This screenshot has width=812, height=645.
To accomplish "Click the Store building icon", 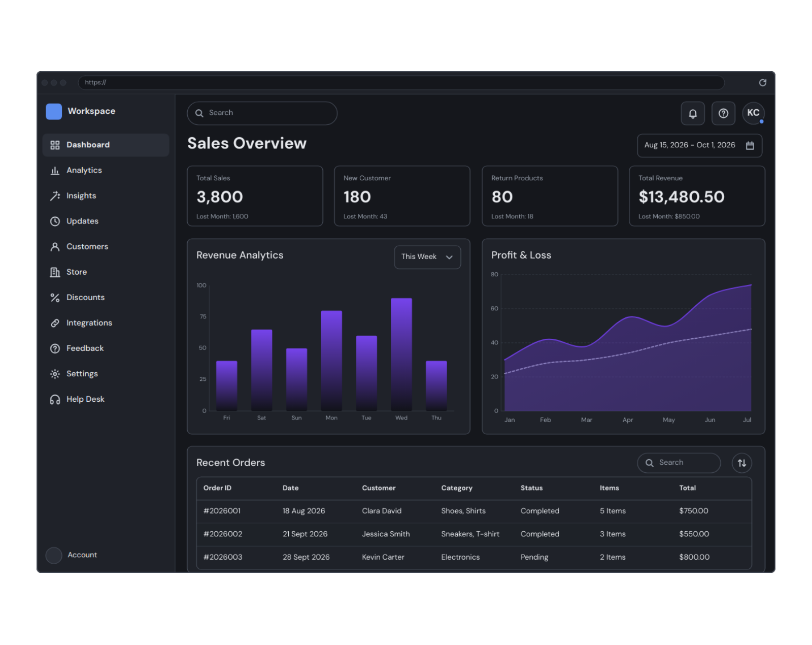I will (x=55, y=272).
